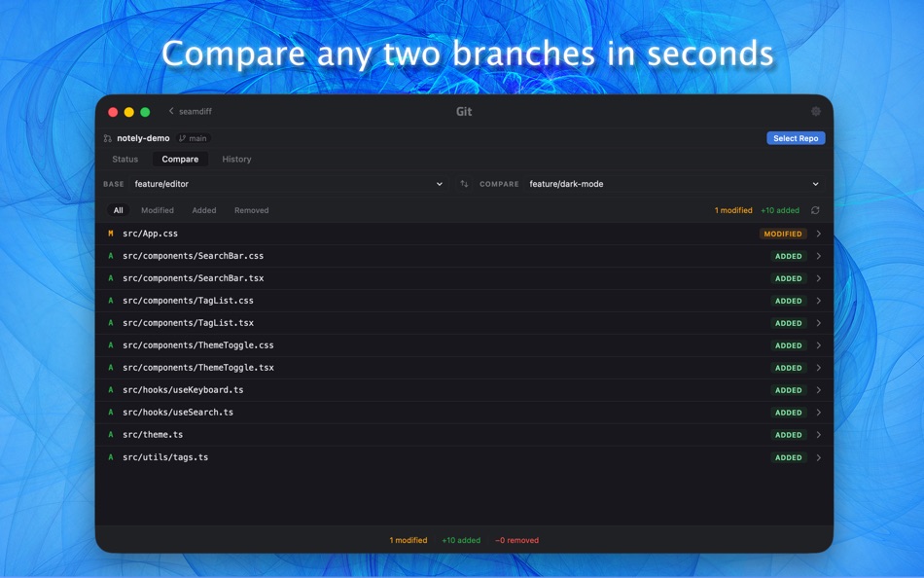The width and height of the screenshot is (924, 578).
Task: Expand chevron for src/theme.ts row
Action: pyautogui.click(x=819, y=435)
